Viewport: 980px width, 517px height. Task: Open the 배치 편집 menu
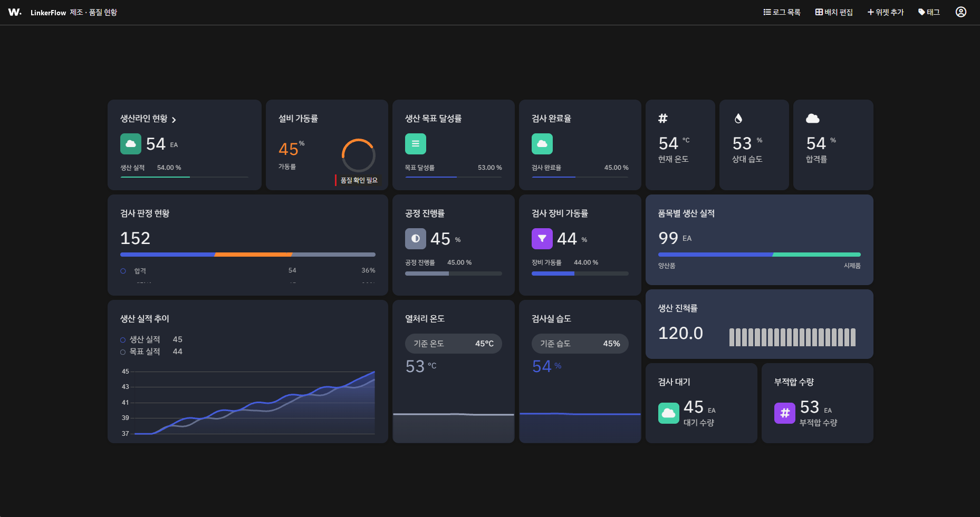[834, 12]
